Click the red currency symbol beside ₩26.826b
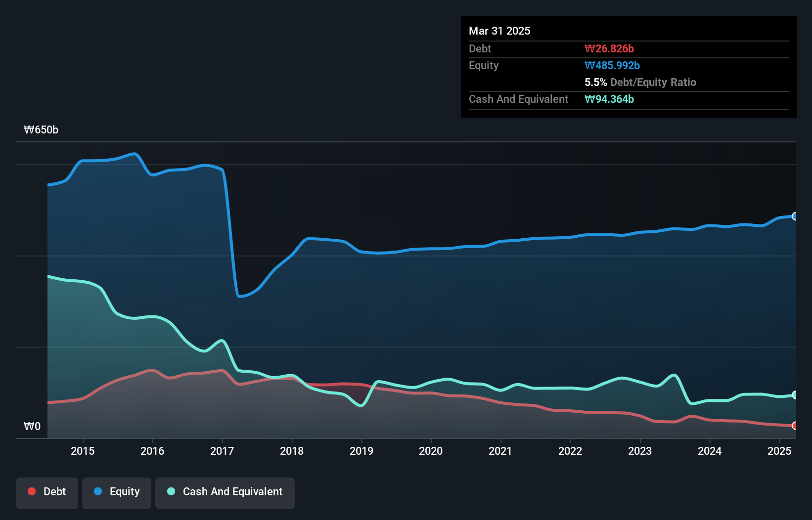This screenshot has height=520, width=812. point(588,48)
